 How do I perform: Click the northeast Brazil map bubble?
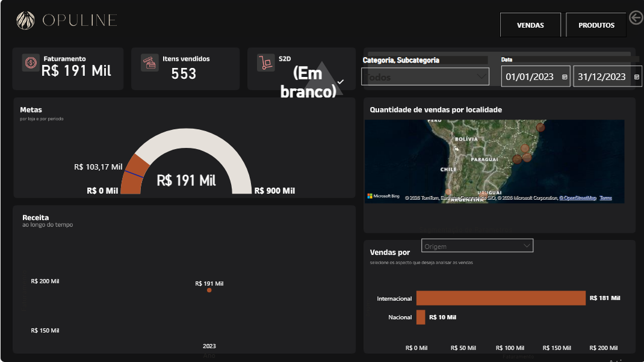[x=540, y=127]
